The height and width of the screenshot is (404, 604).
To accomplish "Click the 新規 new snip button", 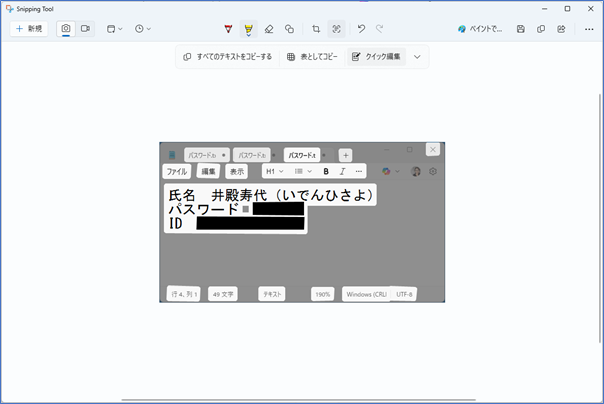I will (29, 29).
